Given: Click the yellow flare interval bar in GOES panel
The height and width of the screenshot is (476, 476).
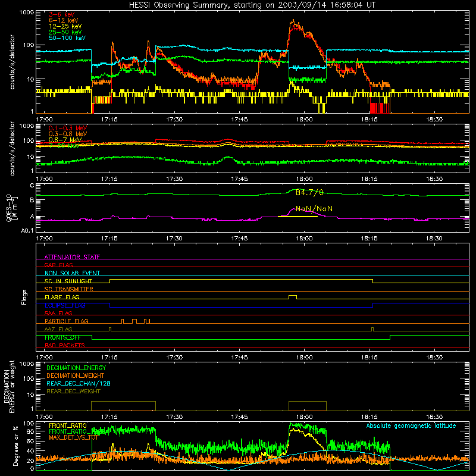Looking at the screenshot, I should (298, 216).
